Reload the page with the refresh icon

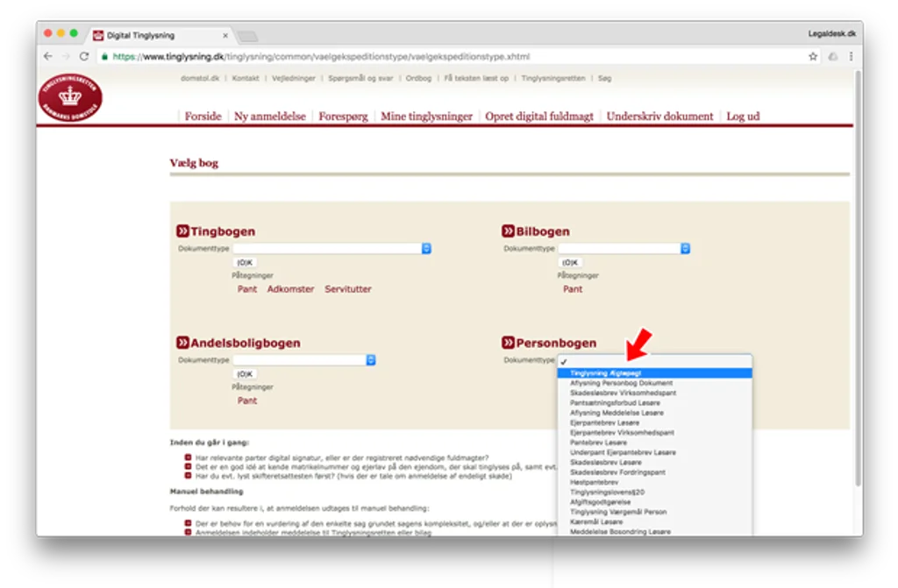[x=84, y=56]
